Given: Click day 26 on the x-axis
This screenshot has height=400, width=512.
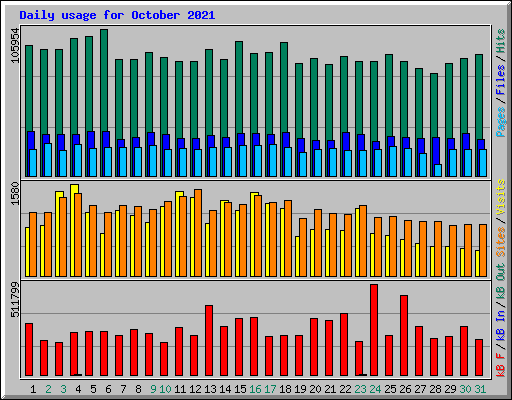Looking at the screenshot, I should point(405,389).
